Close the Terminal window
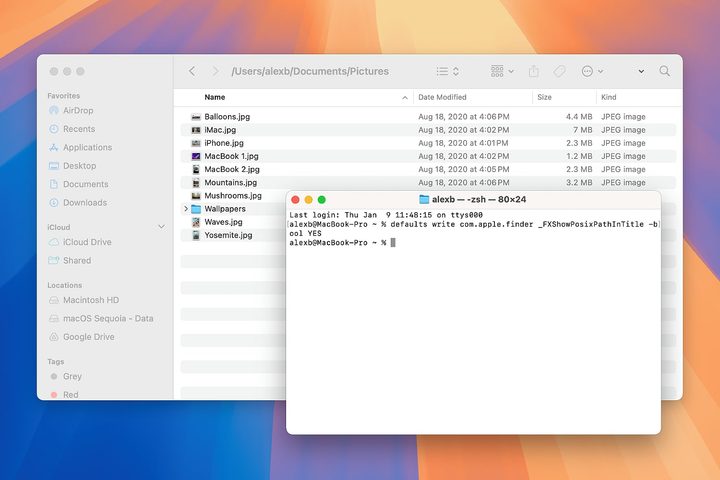Screen dimensions: 720x480 [295, 199]
